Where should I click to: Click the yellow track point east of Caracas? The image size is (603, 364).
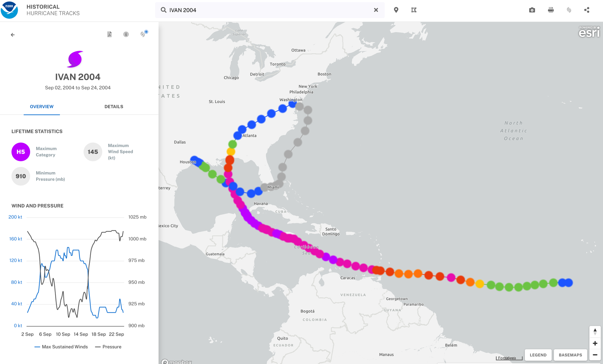[x=480, y=284]
